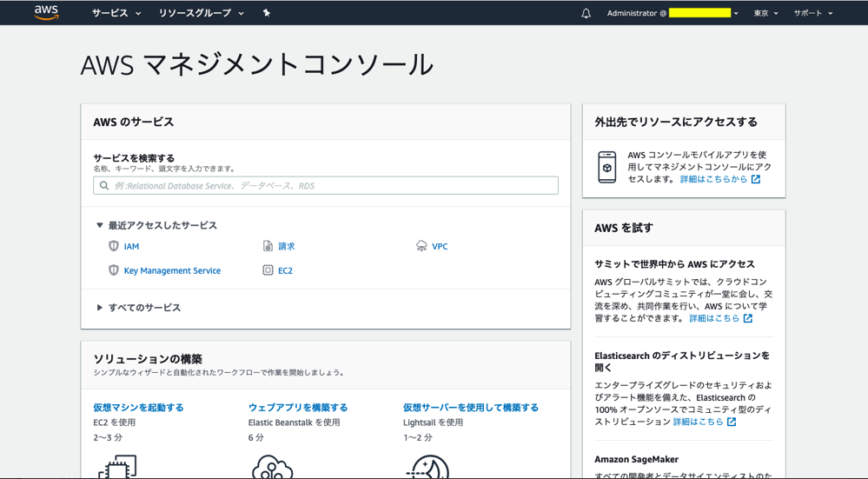Click external-link icon for Elasticsearch
The height and width of the screenshot is (479, 868).
coord(732,422)
